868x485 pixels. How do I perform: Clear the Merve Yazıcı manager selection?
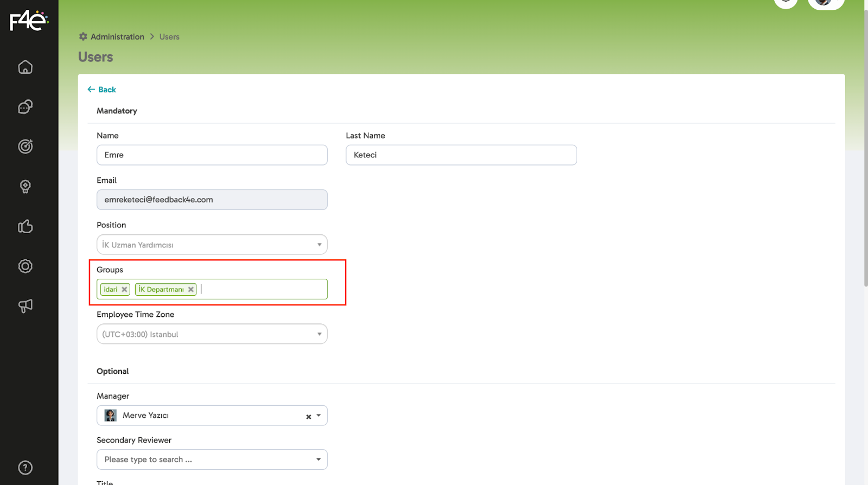point(309,417)
